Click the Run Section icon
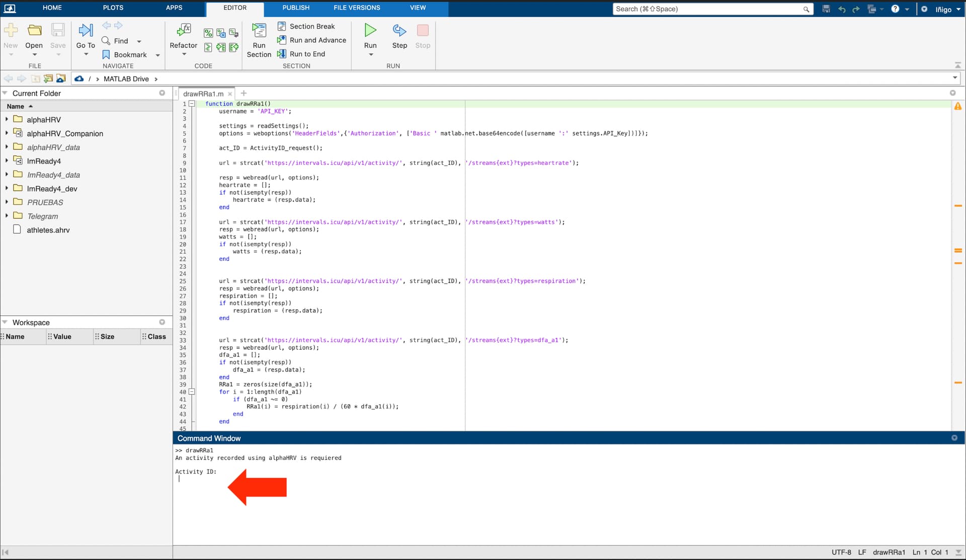Image resolution: width=966 pixels, height=560 pixels. [259, 31]
